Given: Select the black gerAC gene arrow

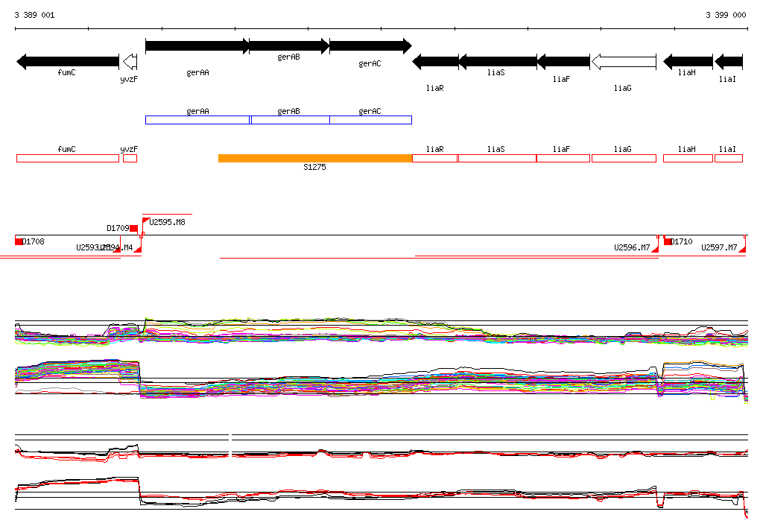Looking at the screenshot, I should pos(370,46).
